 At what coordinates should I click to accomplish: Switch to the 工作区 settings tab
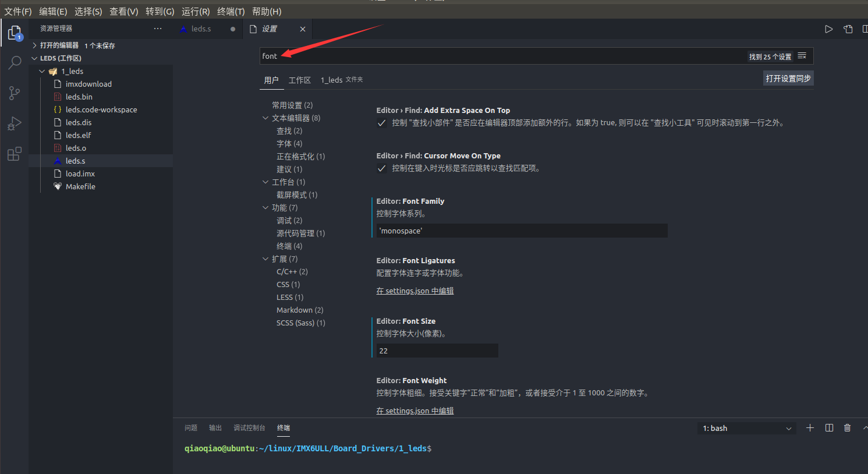pyautogui.click(x=299, y=80)
